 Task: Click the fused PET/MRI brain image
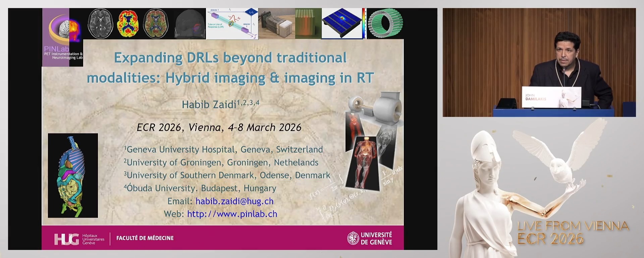click(x=156, y=24)
